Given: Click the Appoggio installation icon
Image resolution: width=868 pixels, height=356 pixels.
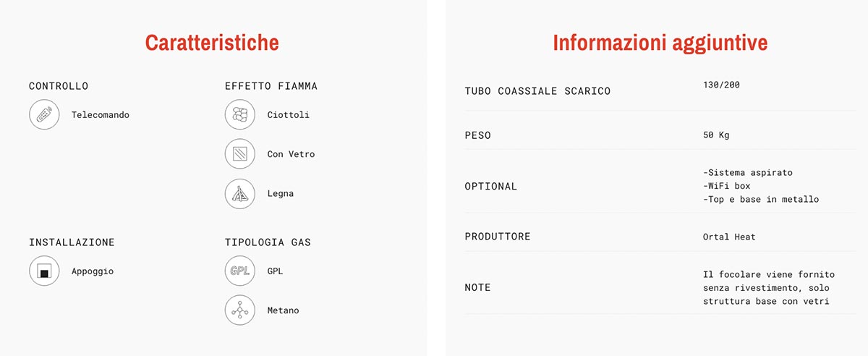Looking at the screenshot, I should point(44,272).
